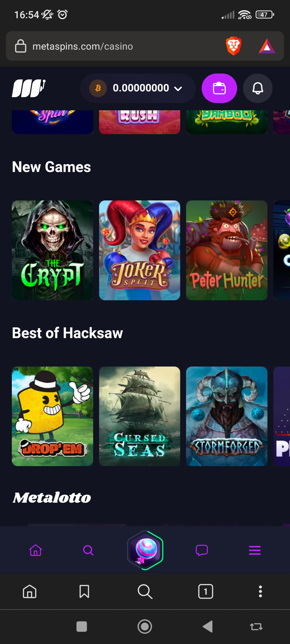Open the Metalotto section link
This screenshot has height=644, width=290.
click(52, 498)
